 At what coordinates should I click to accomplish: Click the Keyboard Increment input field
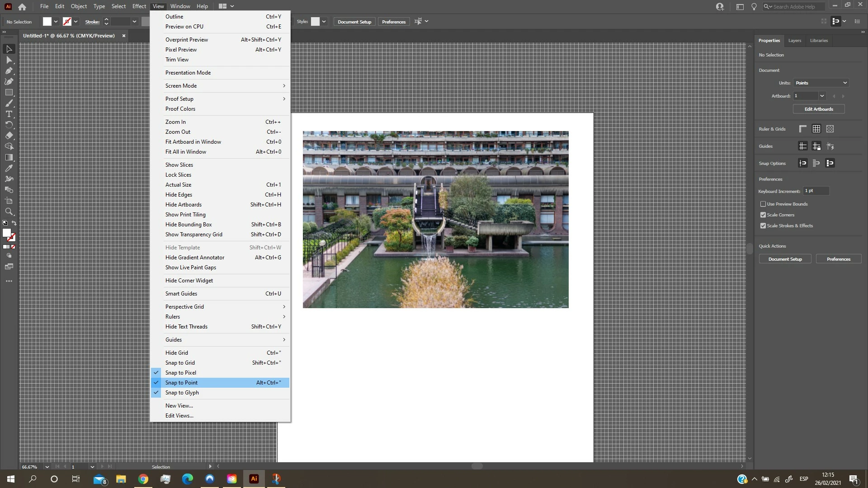[816, 191]
